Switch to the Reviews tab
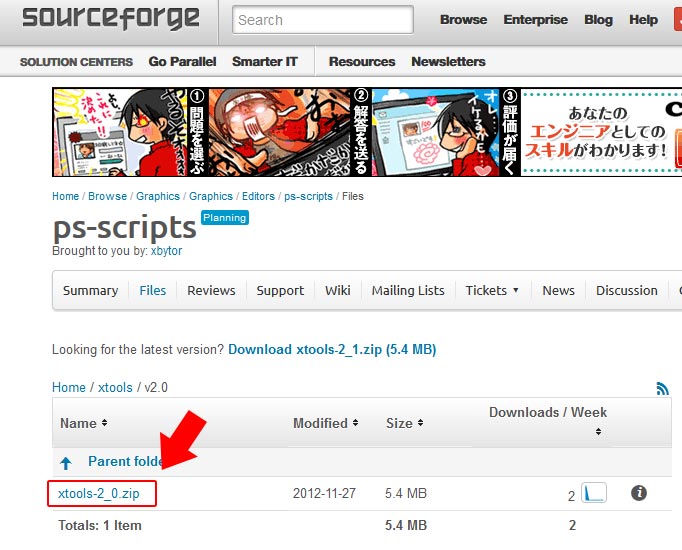682x550 pixels. [211, 290]
